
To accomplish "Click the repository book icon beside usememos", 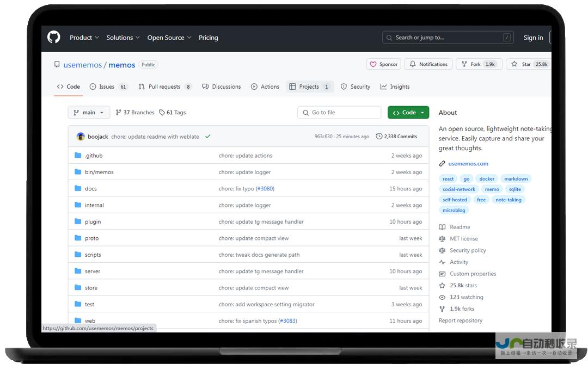I will 57,65.
